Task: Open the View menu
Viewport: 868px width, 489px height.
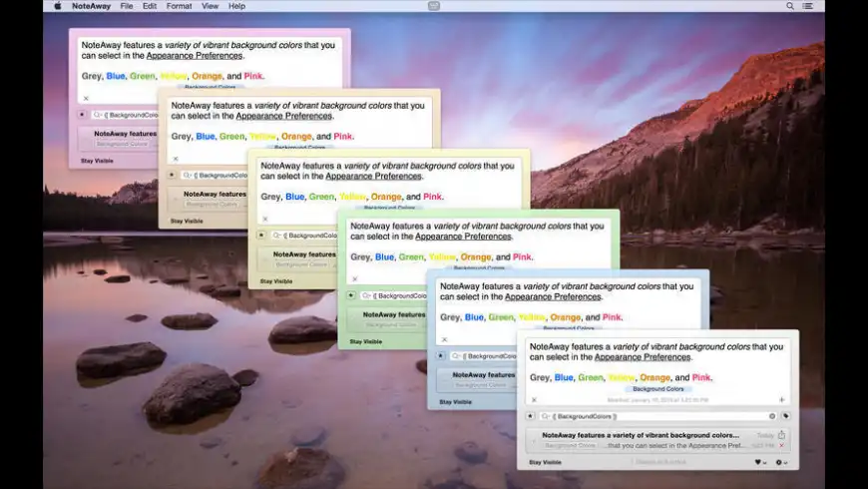Action: (210, 6)
